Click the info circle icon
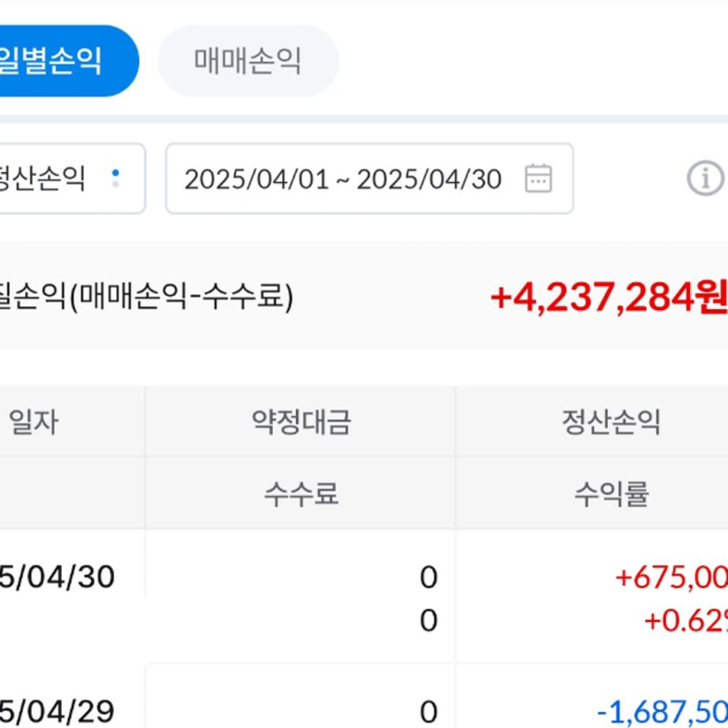Viewport: 728px width, 728px height. 704,179
